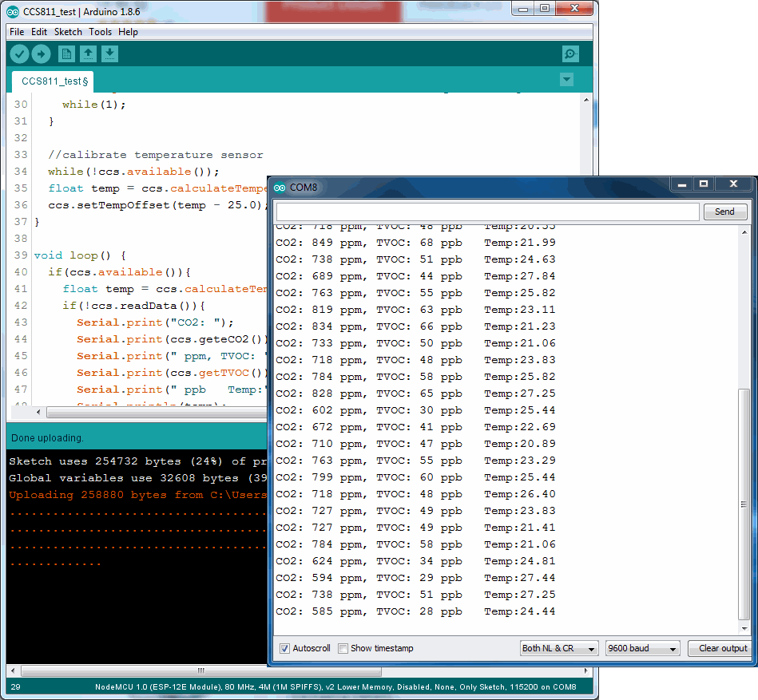Click the Arduino logo in COM8 title bar
This screenshot has width=758, height=700.
click(x=280, y=188)
